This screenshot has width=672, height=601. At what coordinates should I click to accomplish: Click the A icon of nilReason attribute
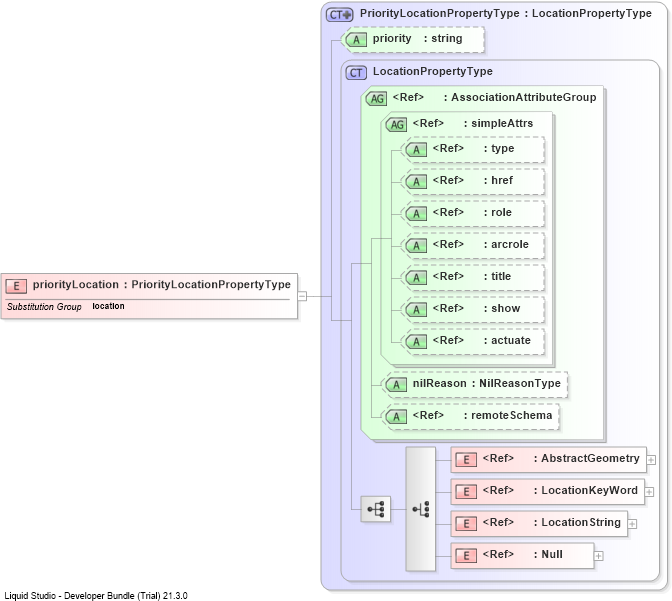click(396, 385)
